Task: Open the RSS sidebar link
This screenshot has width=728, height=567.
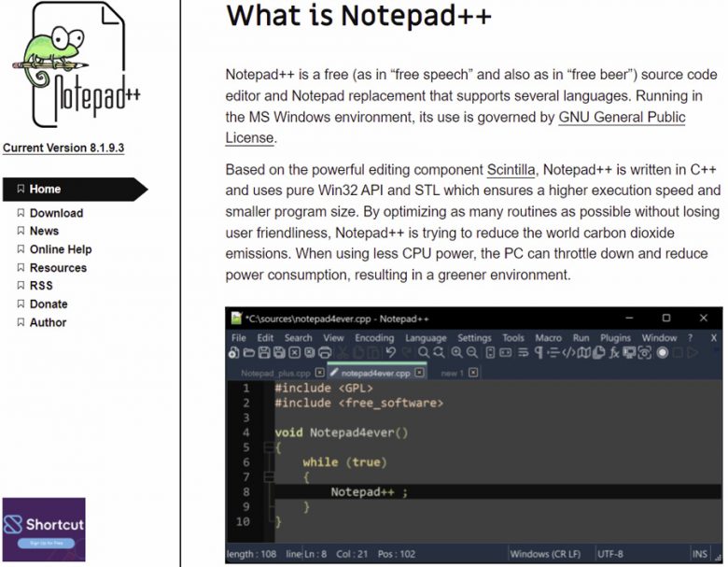Action: [x=41, y=285]
